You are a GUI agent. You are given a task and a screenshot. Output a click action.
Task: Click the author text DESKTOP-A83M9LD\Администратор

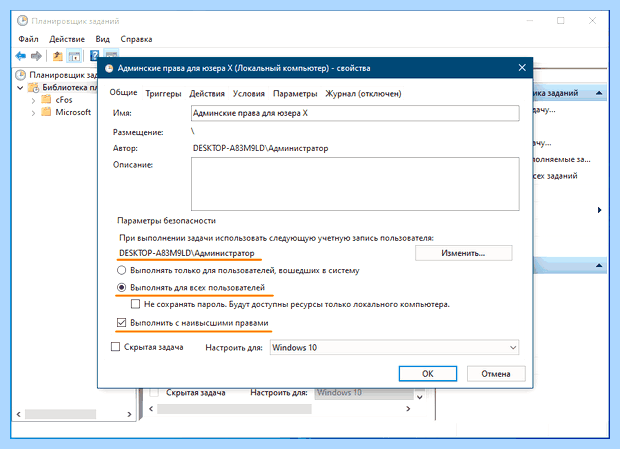click(x=260, y=148)
